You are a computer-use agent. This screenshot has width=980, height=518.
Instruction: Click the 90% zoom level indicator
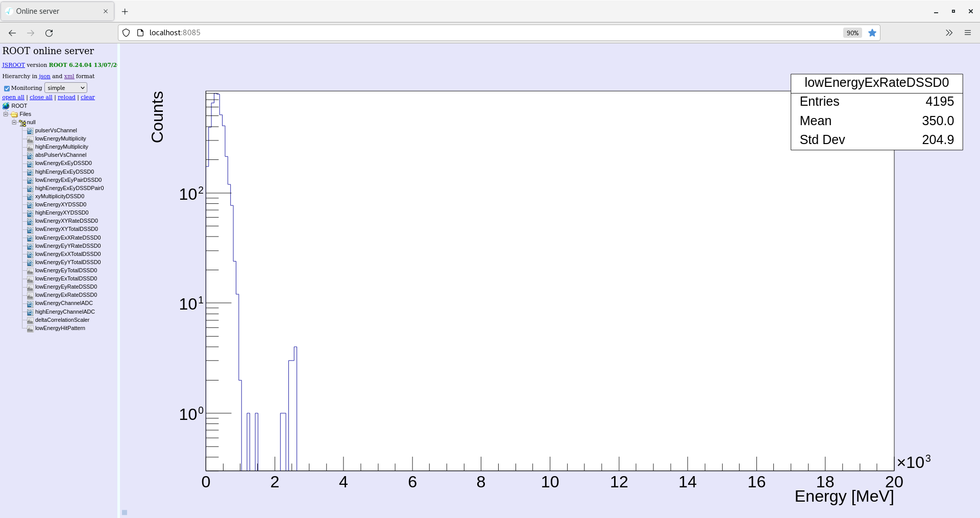point(852,33)
